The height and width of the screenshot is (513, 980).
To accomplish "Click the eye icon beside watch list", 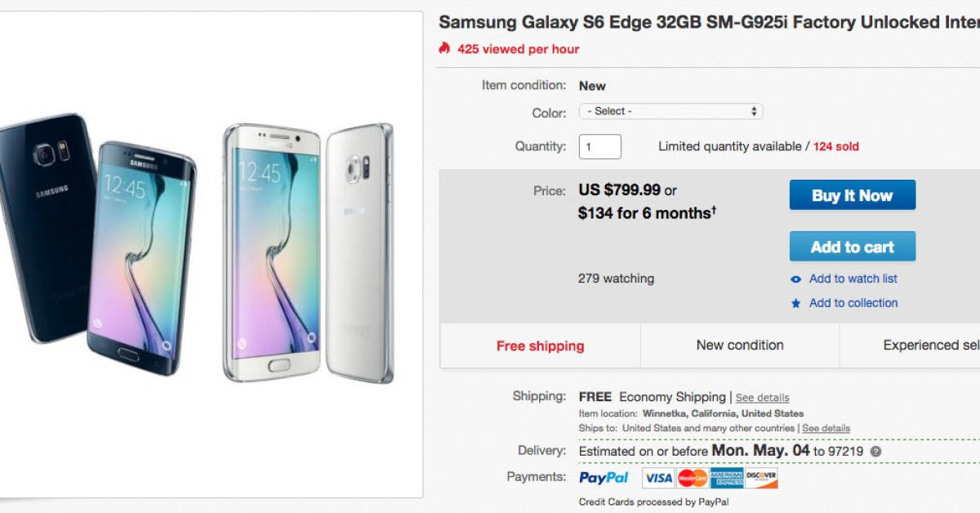I will 796,279.
